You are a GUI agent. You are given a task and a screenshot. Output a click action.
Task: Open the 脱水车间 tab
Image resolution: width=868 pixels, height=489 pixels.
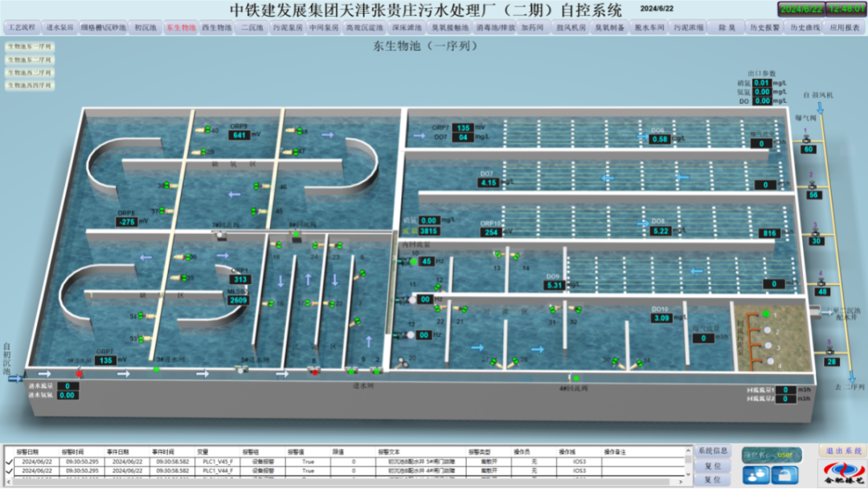point(649,27)
